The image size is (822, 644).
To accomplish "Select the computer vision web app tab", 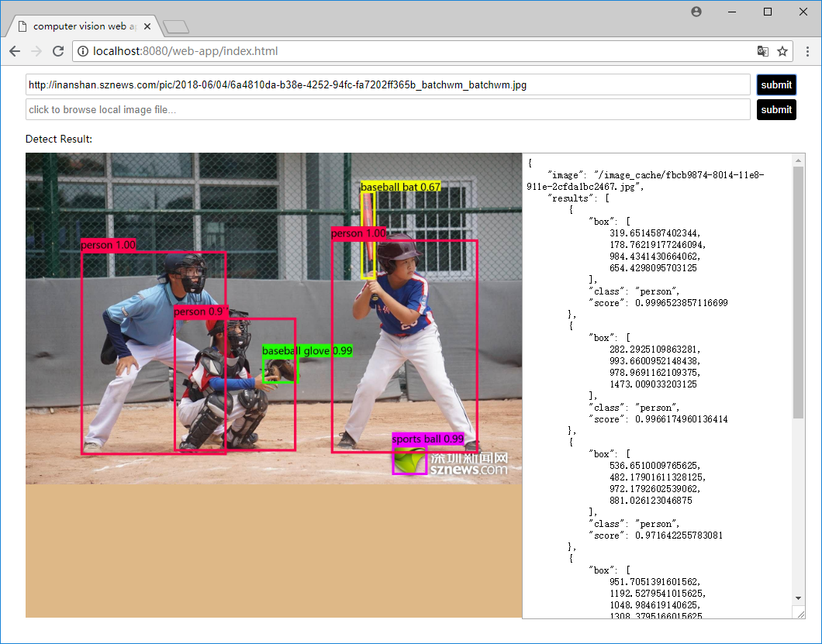I will pyautogui.click(x=84, y=26).
